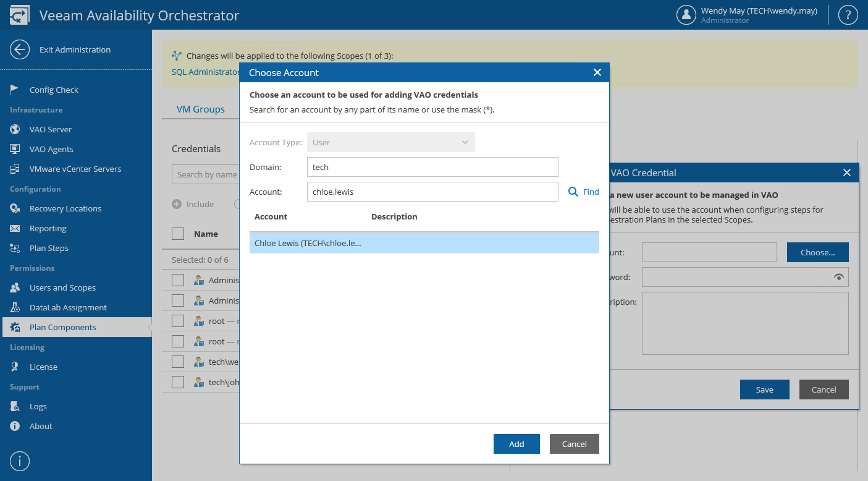This screenshot has width=868, height=481.
Task: Click the info circle icon in sidebar
Action: [x=20, y=461]
